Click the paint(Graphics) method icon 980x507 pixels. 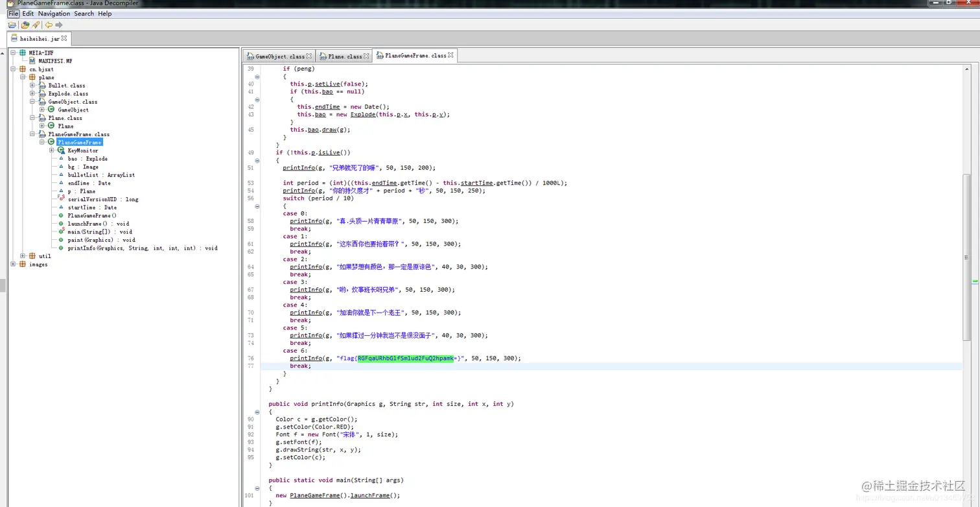[62, 240]
